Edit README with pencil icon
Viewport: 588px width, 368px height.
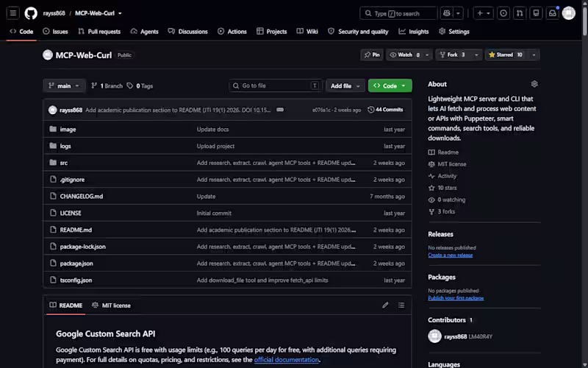[385, 305]
